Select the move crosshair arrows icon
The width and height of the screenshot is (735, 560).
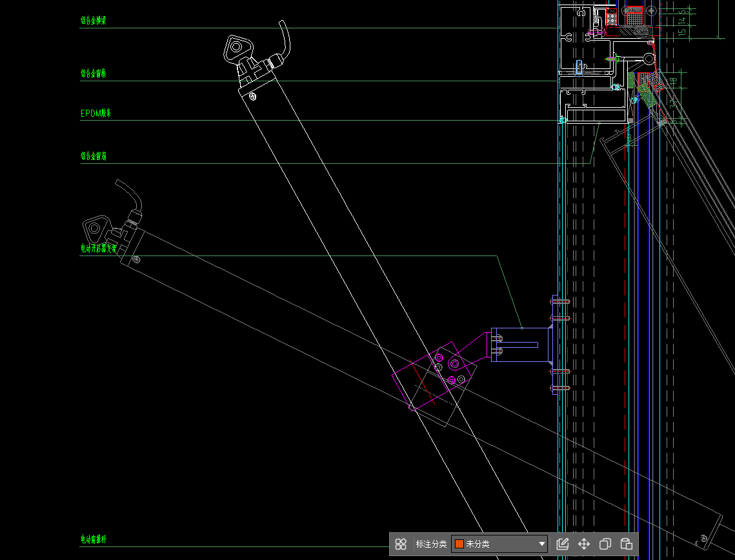click(583, 544)
